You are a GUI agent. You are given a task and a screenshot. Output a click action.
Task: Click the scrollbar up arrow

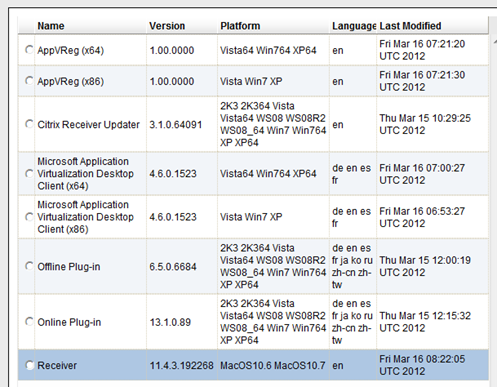click(x=494, y=42)
